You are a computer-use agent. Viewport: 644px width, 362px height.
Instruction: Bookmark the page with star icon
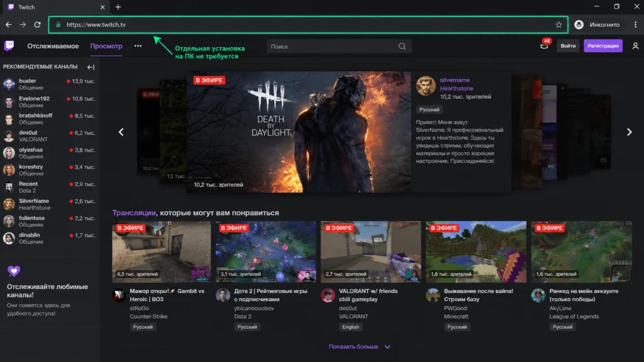tap(558, 25)
